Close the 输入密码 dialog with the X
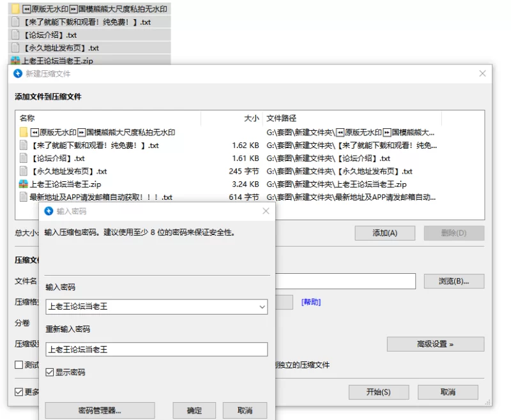511x420 pixels. [266, 211]
